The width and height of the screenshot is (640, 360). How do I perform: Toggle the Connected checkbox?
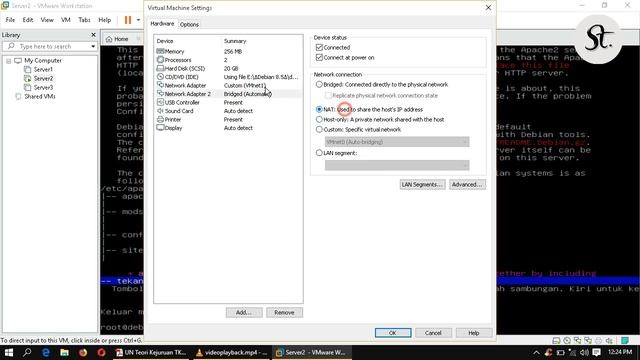point(319,47)
